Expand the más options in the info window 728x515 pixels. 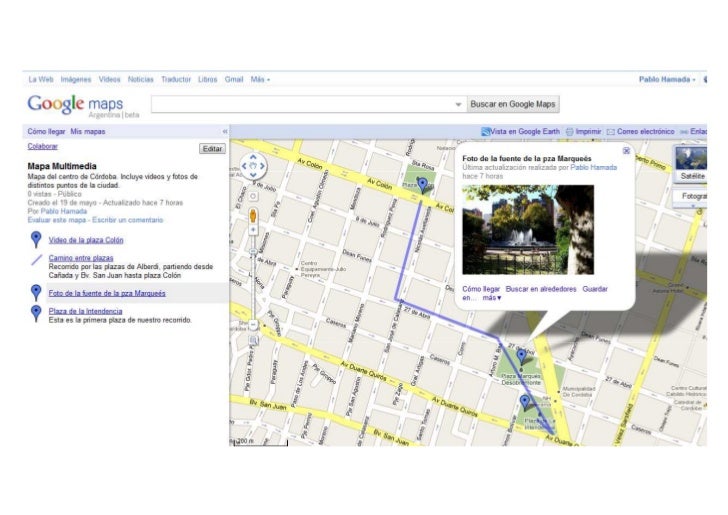tap(492, 298)
